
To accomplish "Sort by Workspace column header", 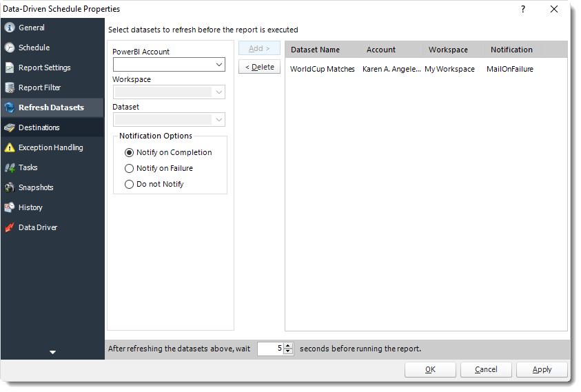I will 454,50.
